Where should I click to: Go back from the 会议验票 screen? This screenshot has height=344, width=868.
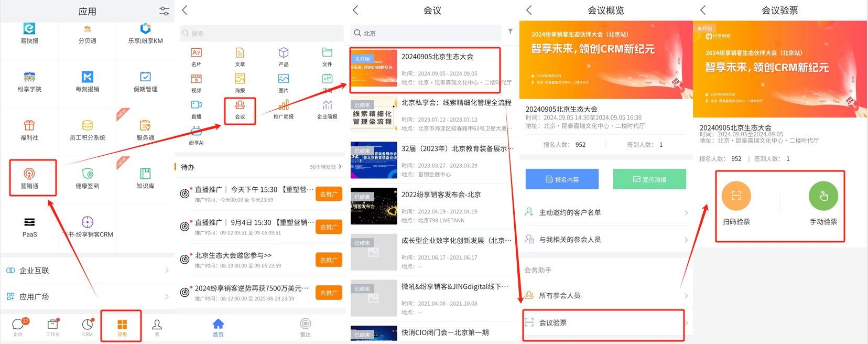[x=703, y=10]
